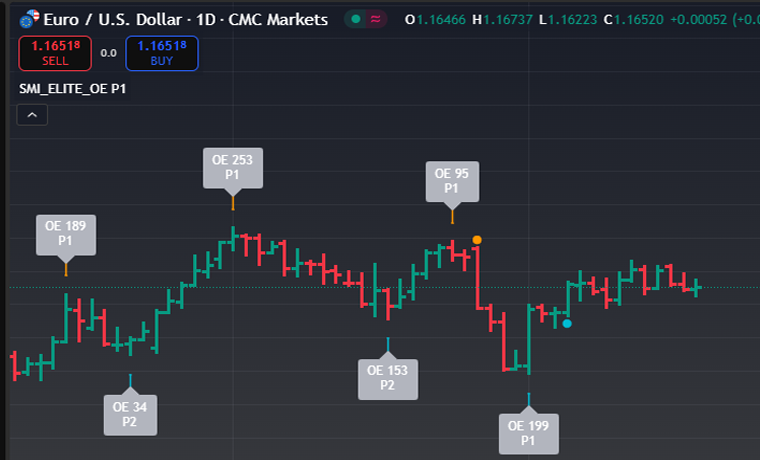Click the BUY price button
Image resolution: width=760 pixels, height=460 pixels.
(x=162, y=53)
